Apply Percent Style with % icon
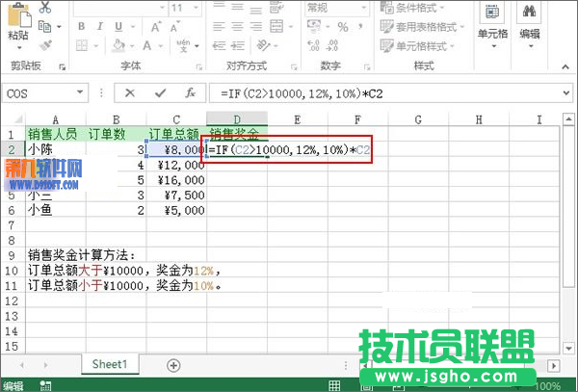578x392 pixels. pyautogui.click(x=343, y=27)
